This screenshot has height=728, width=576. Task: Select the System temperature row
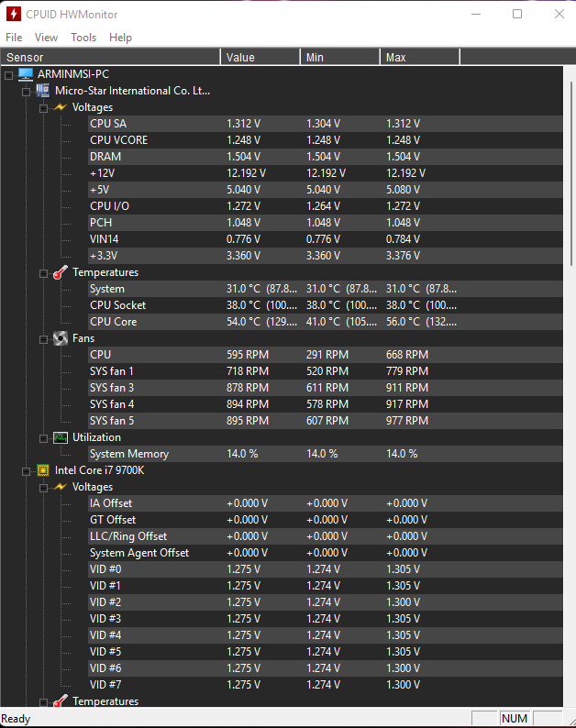pos(326,289)
